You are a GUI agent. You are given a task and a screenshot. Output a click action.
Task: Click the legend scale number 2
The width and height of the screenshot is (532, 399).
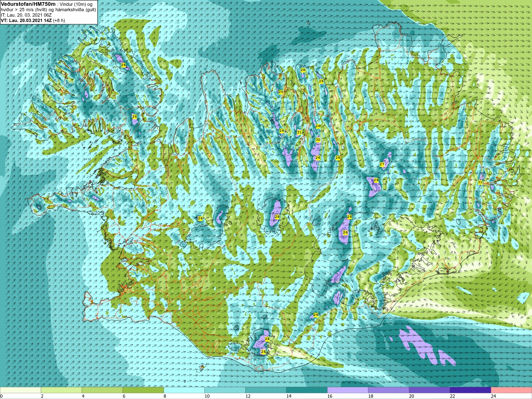[x=42, y=396]
